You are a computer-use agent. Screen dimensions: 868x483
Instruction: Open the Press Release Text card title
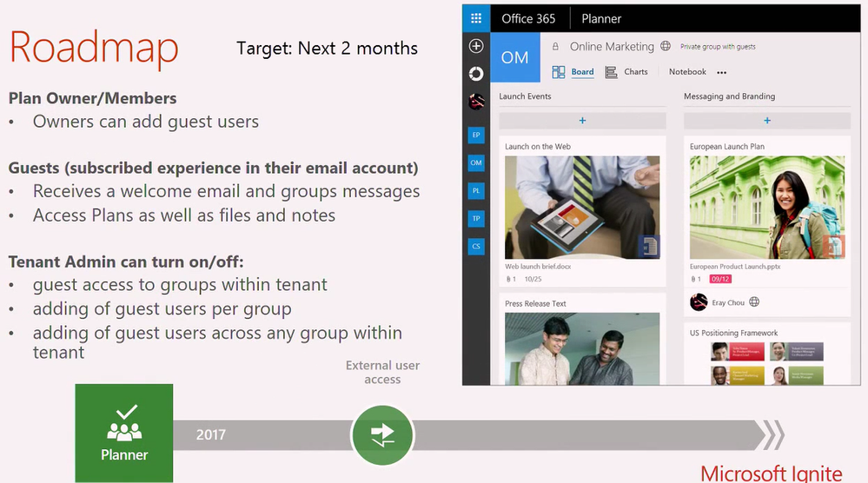535,304
